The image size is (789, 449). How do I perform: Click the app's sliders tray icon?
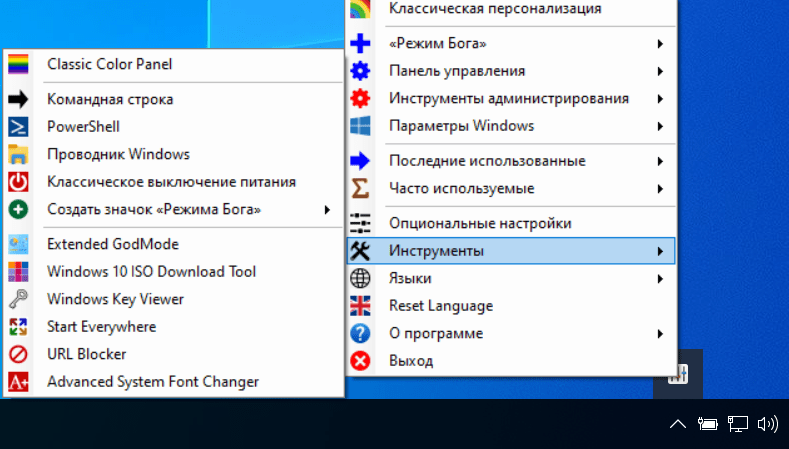tap(678, 374)
